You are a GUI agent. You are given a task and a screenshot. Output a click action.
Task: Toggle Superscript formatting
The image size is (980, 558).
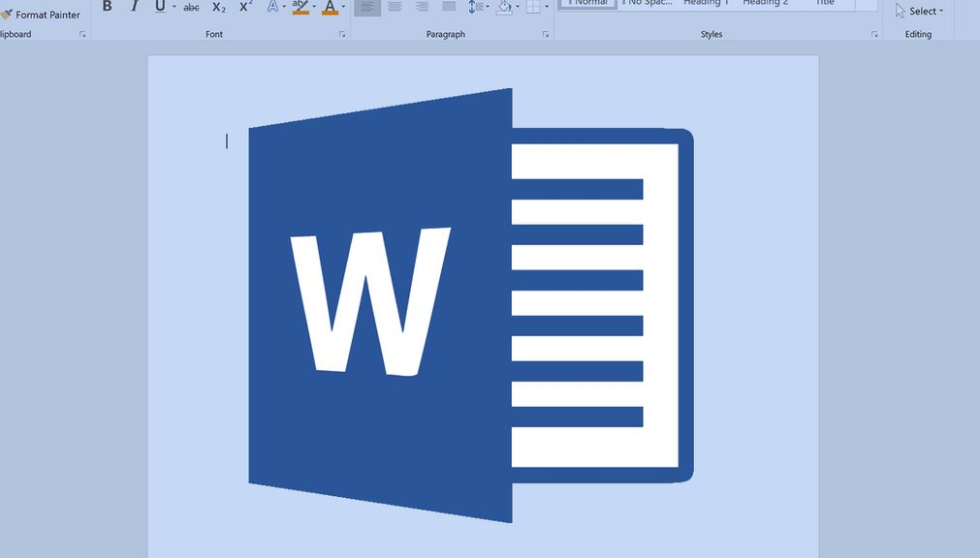(245, 6)
